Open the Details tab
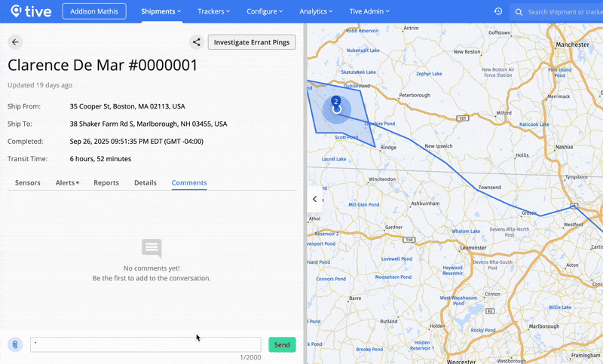The image size is (603, 364). 145,182
